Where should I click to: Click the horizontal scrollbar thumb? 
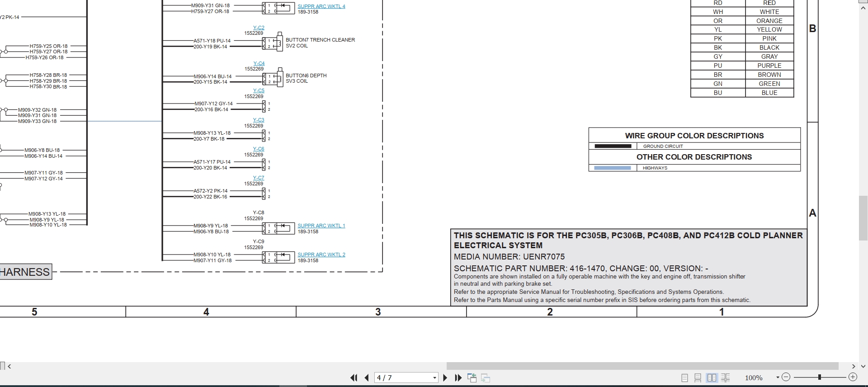tap(642, 366)
